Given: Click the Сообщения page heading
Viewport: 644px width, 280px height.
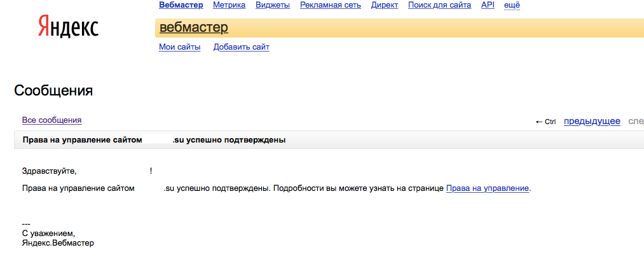Looking at the screenshot, I should 53,90.
